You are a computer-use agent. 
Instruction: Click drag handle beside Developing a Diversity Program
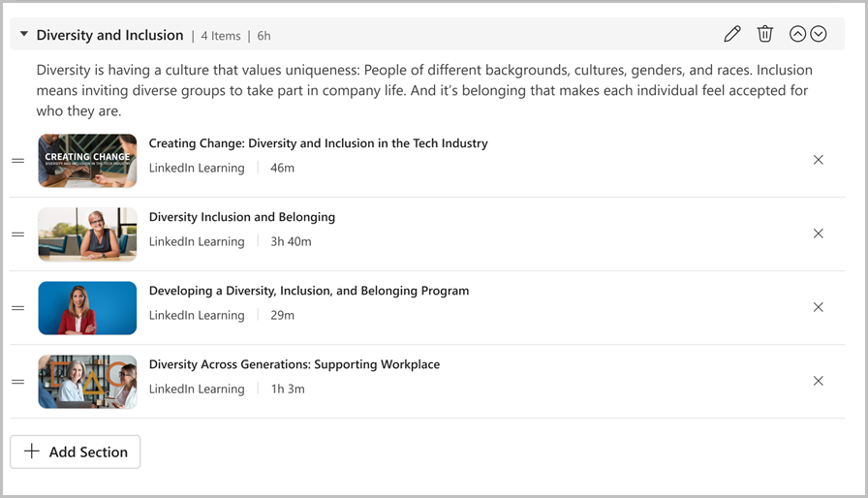pos(18,308)
